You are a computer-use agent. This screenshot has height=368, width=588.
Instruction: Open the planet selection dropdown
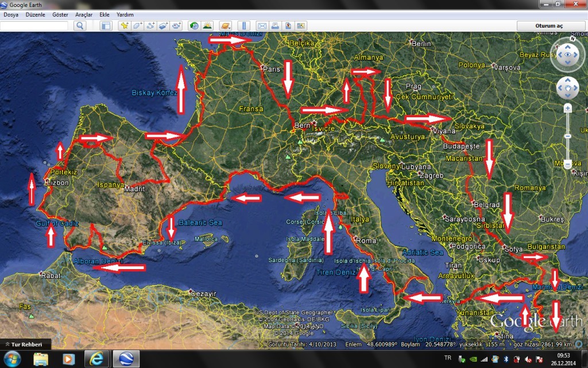point(226,26)
